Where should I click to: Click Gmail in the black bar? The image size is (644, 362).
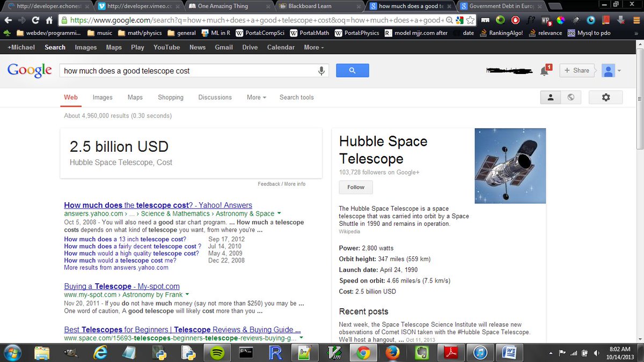click(224, 47)
